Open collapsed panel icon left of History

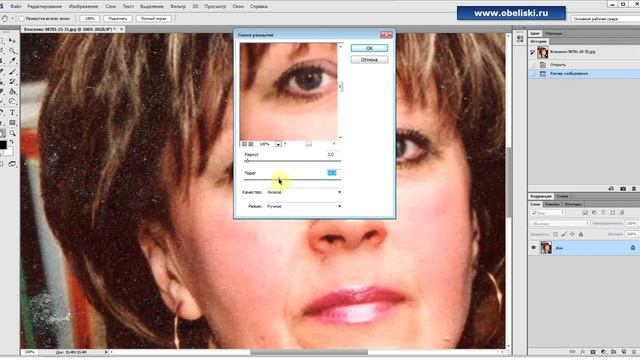[520, 39]
